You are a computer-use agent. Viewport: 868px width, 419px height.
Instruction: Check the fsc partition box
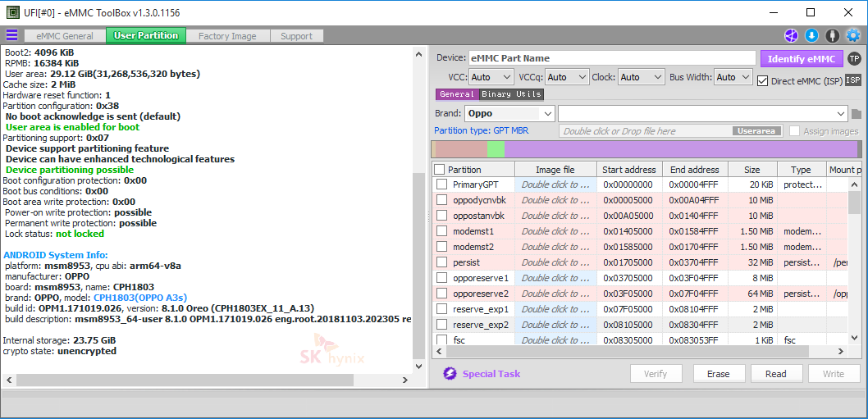[x=441, y=339]
